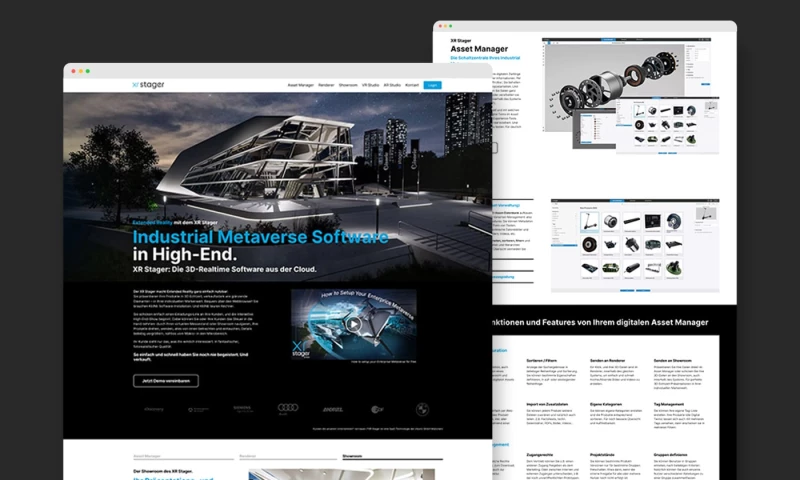Open the Asset Manager nav item
The image size is (800, 480).
point(300,86)
